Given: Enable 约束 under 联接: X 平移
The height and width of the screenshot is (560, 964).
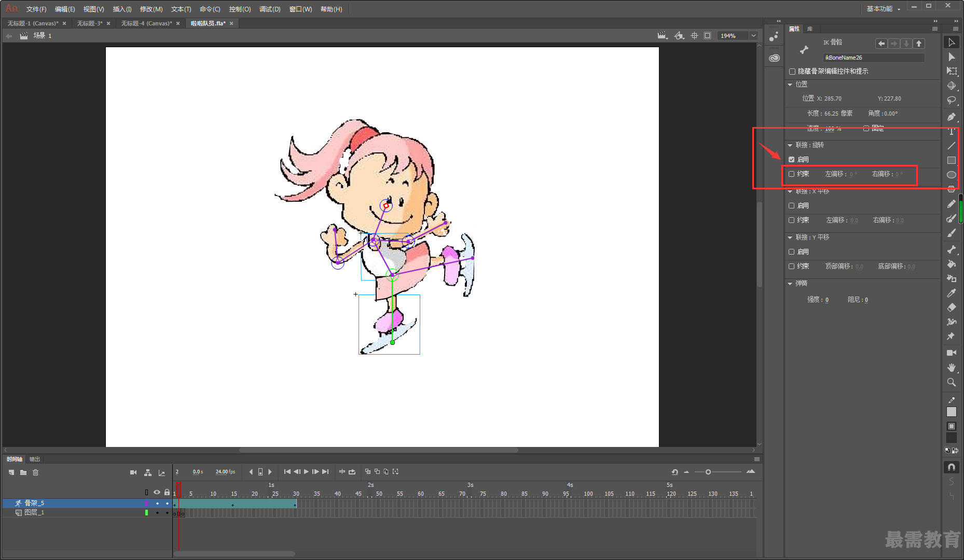Looking at the screenshot, I should pos(791,220).
